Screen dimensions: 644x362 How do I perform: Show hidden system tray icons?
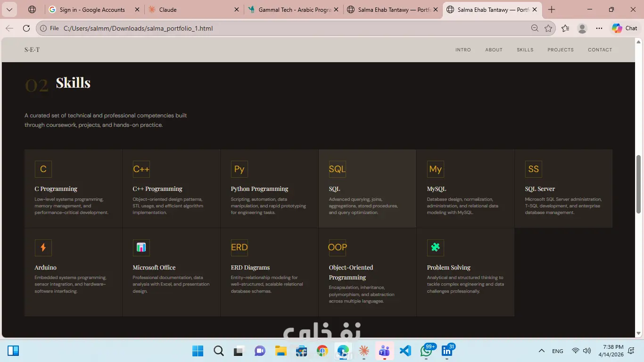coord(542,351)
